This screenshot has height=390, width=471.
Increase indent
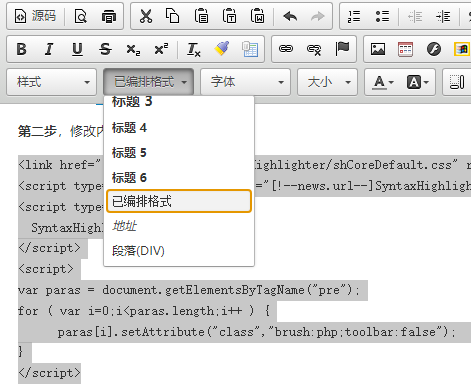443,16
